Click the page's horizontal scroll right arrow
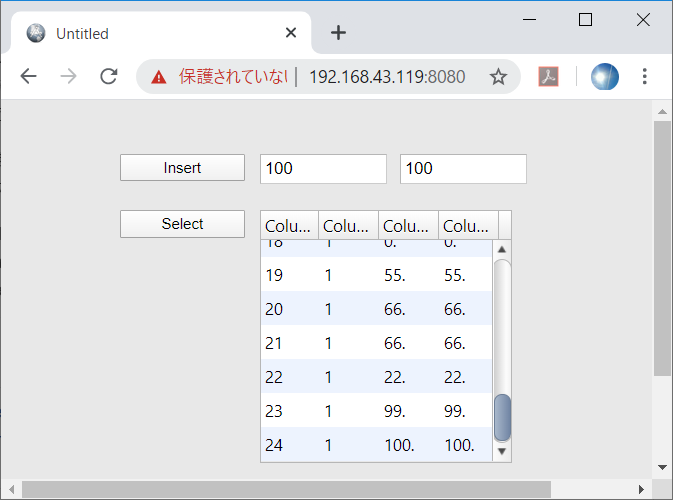The width and height of the screenshot is (673, 500). [641, 489]
